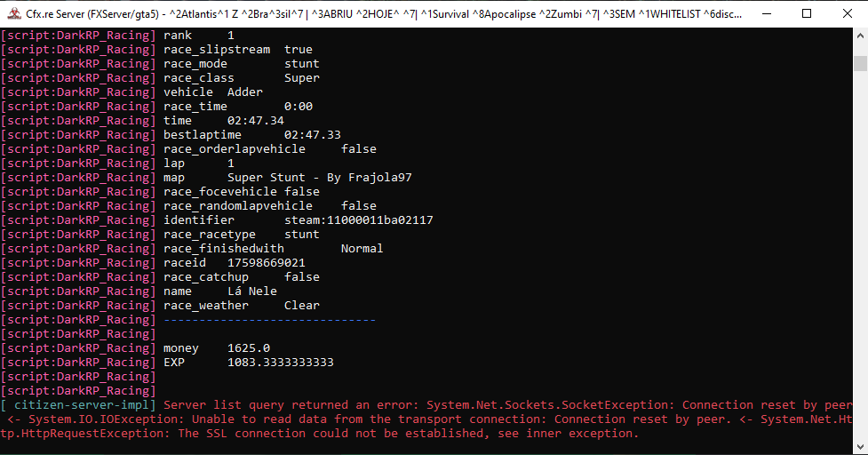Click the player name Lá Nele

(x=252, y=291)
